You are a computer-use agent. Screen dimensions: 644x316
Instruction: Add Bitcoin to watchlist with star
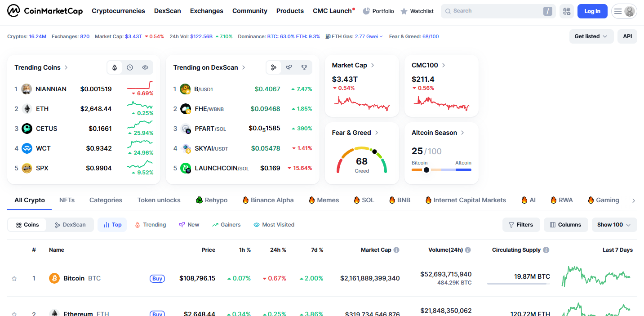[x=14, y=279]
